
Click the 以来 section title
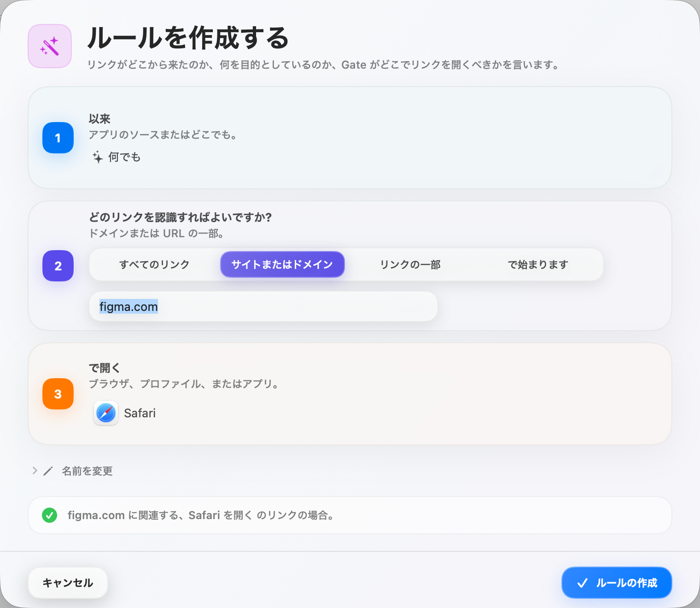(99, 119)
